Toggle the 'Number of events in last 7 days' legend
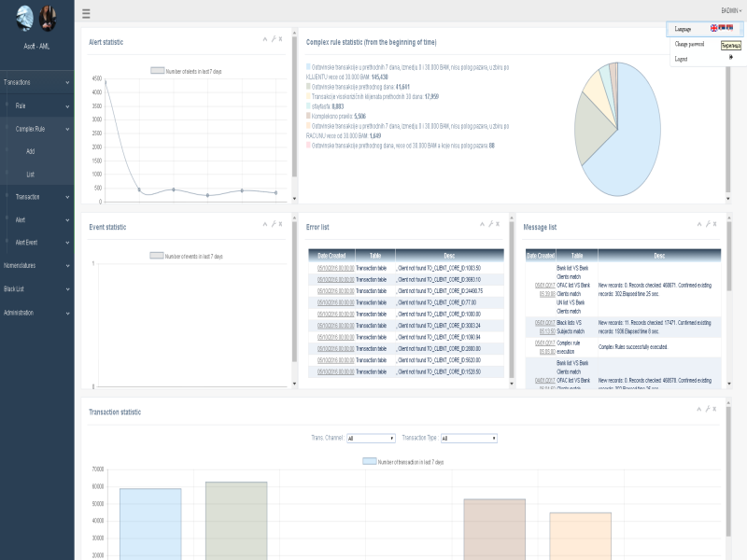The image size is (747, 560). (186, 256)
